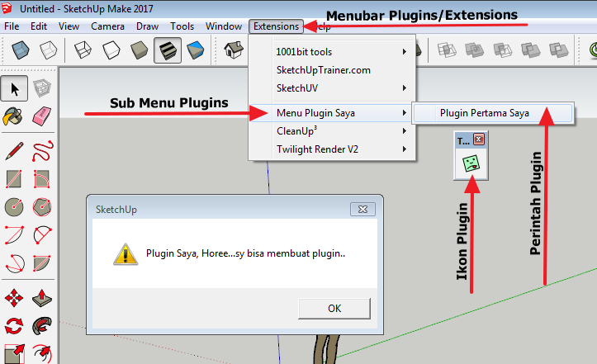This screenshot has height=364, width=597.
Task: Select the 3 Point Arc tool
Action: tap(14, 262)
